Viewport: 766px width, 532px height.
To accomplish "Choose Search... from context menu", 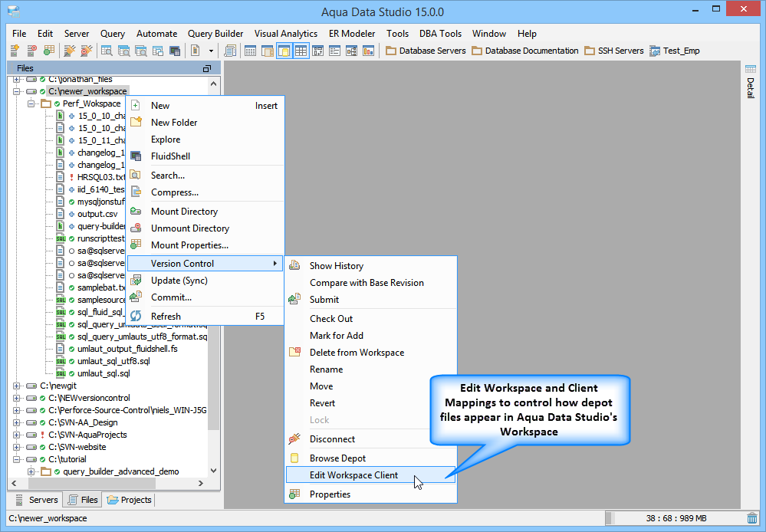I will (205, 176).
